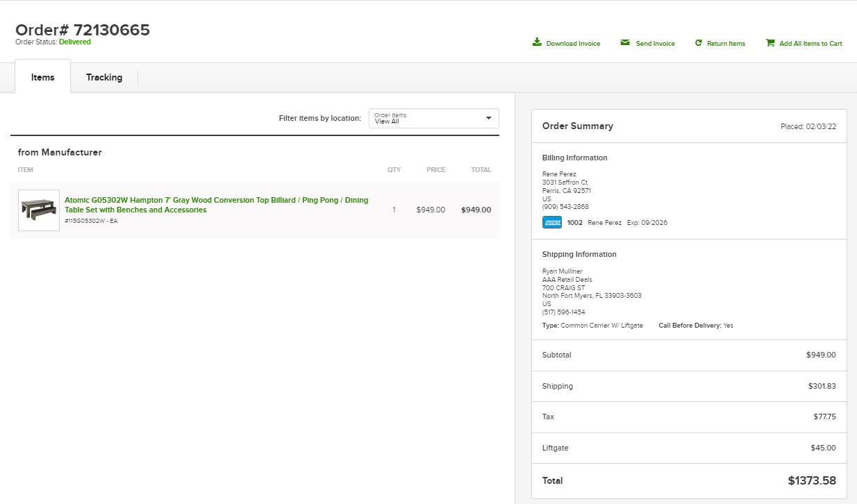Click the card expiration Exp: 09/2026
The width and height of the screenshot is (857, 504).
coord(647,223)
